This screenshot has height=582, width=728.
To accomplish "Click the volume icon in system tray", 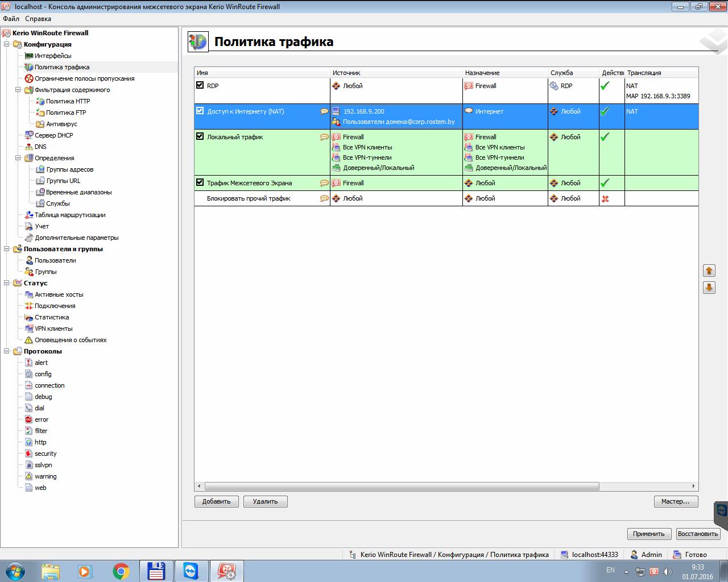I will pyautogui.click(x=668, y=571).
